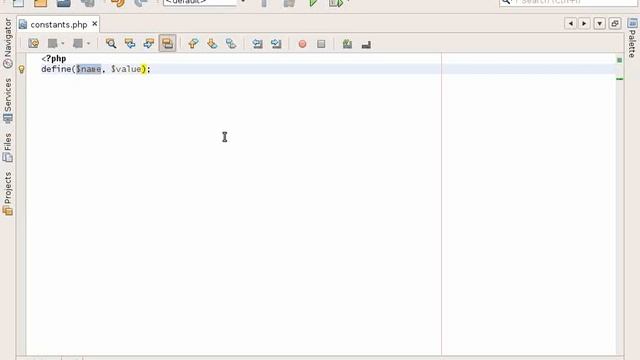Image resolution: width=640 pixels, height=360 pixels.
Task: Focus the Search (Ctrl+I) field
Action: [569, 2]
